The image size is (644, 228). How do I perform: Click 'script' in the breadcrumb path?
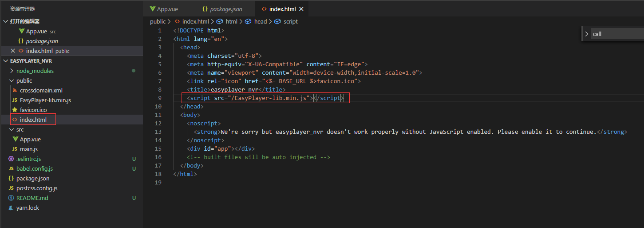(291, 21)
